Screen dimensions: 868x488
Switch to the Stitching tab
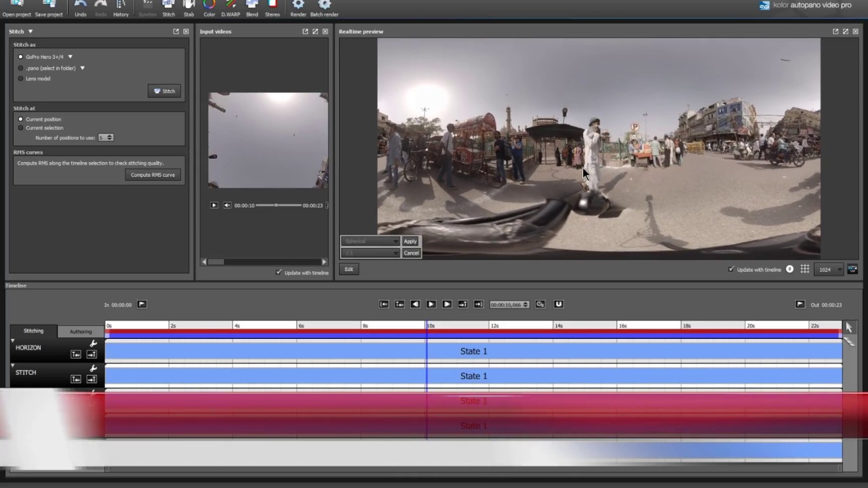[x=33, y=331]
